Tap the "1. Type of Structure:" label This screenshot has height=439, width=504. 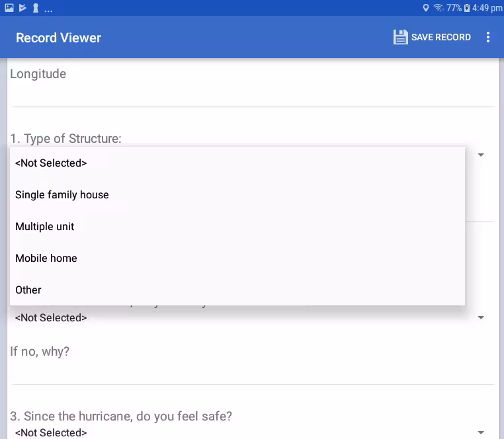66,139
